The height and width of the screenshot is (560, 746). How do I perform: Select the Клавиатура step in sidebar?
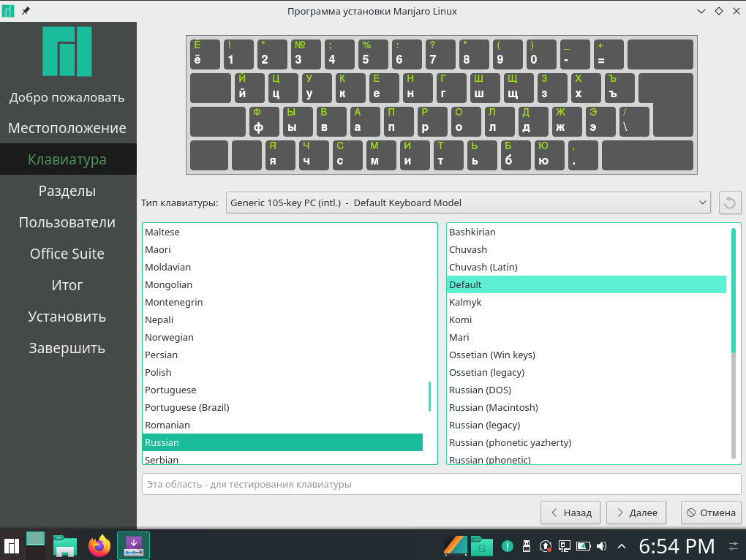(67, 159)
